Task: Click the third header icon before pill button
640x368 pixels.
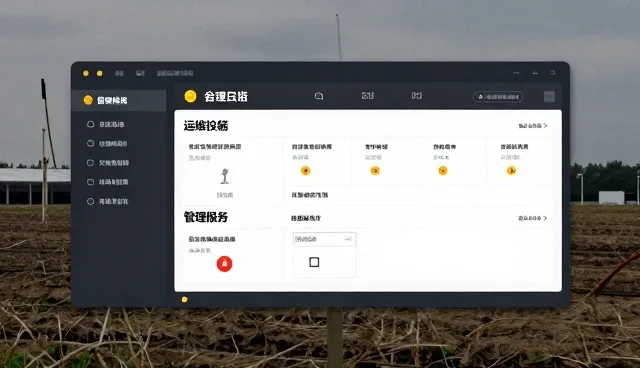Action: [x=417, y=96]
